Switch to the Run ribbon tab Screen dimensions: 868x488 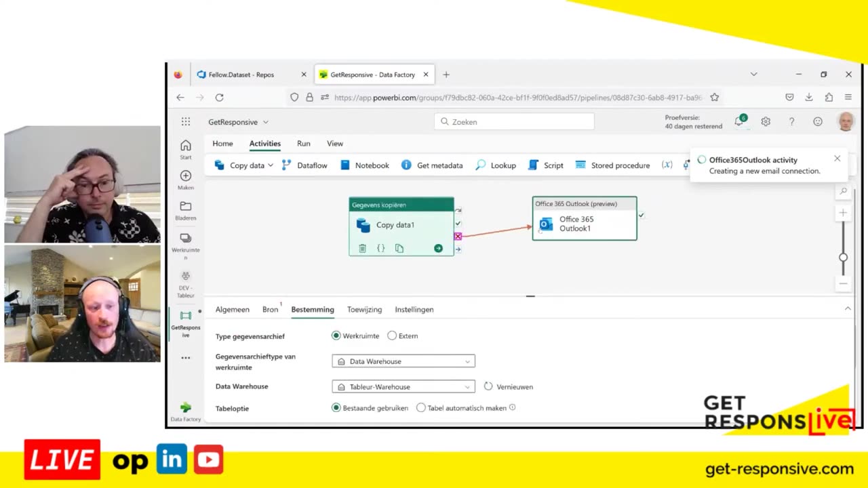pos(304,144)
